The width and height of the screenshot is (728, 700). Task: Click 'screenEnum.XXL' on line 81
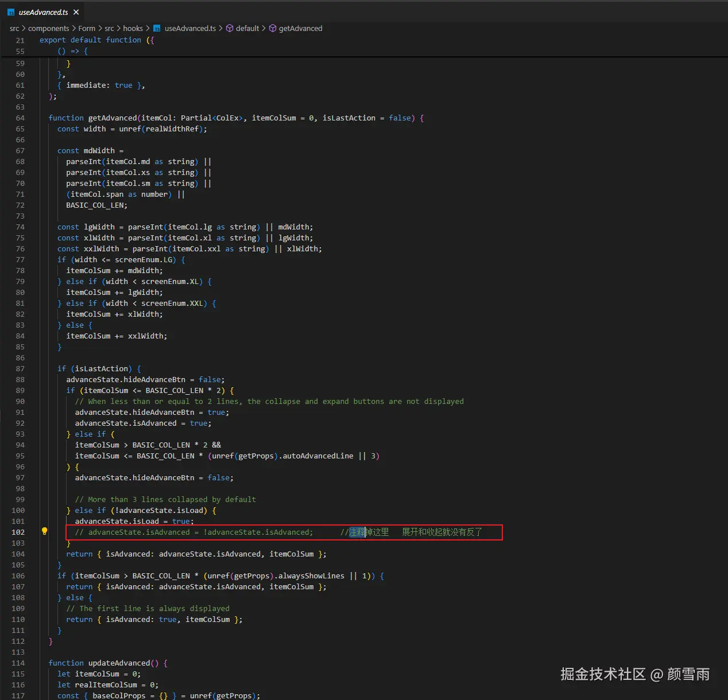(172, 303)
